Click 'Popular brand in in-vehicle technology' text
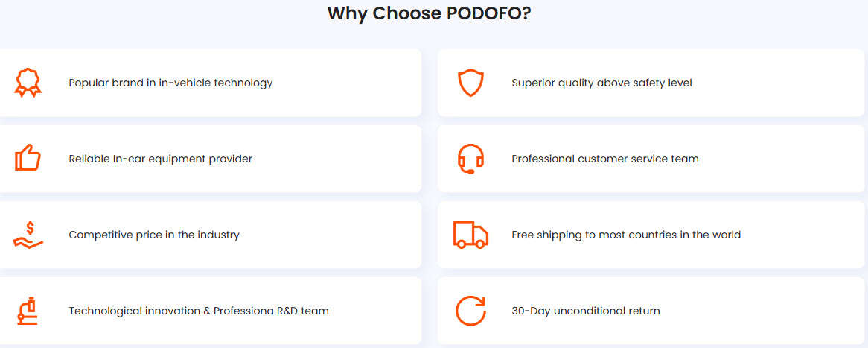868x348 pixels. 170,83
